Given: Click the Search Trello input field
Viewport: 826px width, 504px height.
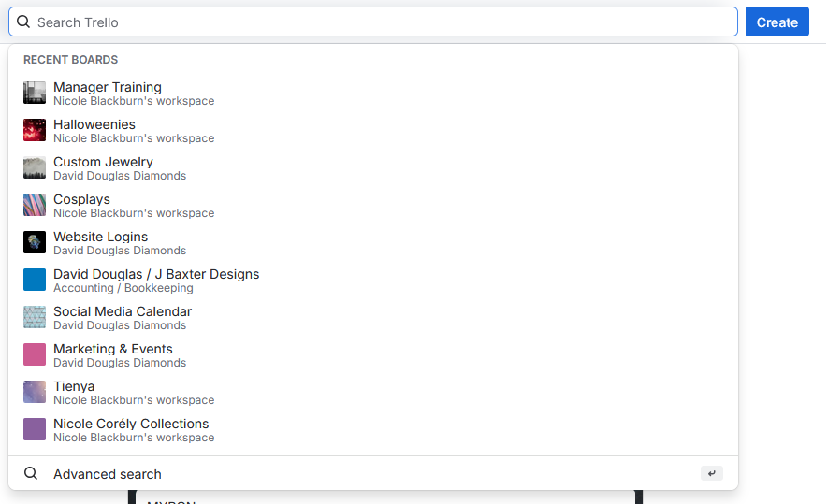Looking at the screenshot, I should coord(373,22).
